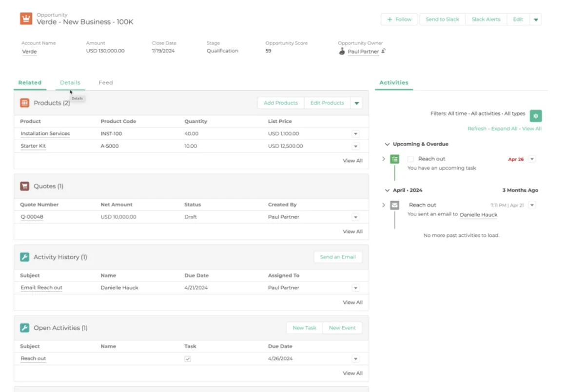Collapse the Upcoming & Overdue section
The image size is (585, 392).
click(387, 144)
